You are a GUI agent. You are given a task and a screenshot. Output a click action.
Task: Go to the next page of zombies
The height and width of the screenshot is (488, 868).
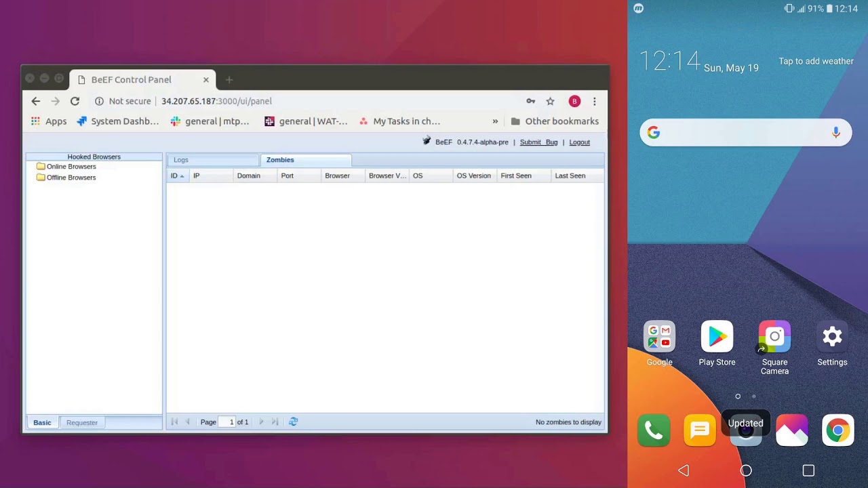[261, 422]
